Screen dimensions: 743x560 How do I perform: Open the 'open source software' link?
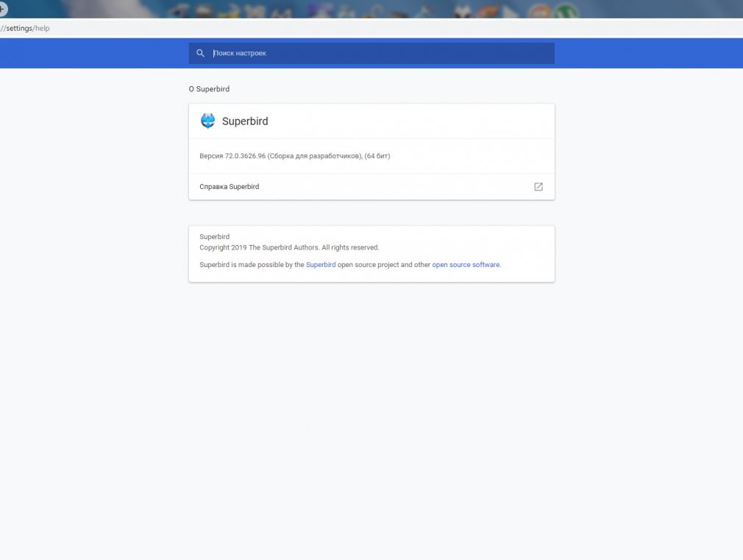point(466,265)
